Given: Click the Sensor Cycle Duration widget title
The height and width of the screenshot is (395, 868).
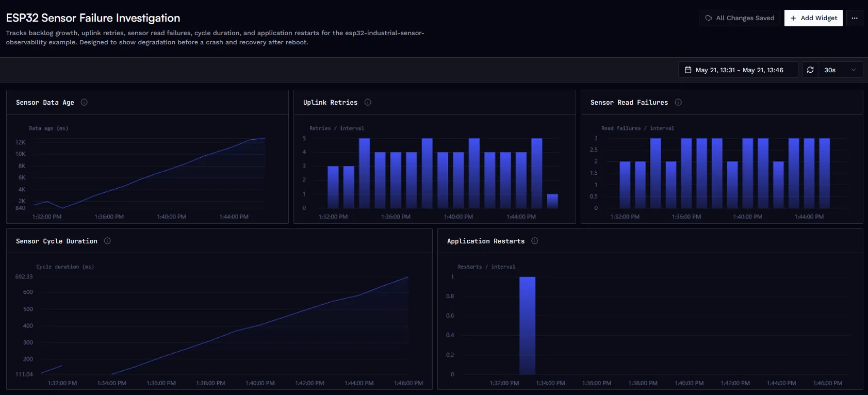Looking at the screenshot, I should (57, 241).
